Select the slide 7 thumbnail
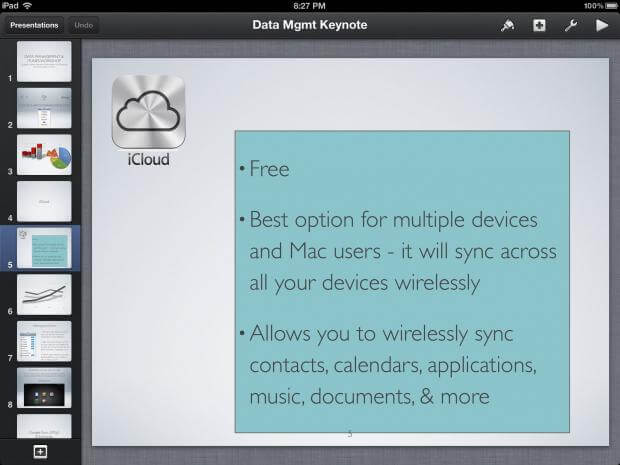 (44, 341)
